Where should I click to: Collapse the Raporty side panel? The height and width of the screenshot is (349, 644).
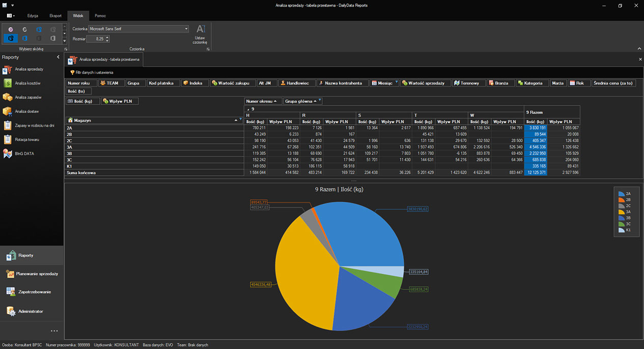(58, 57)
